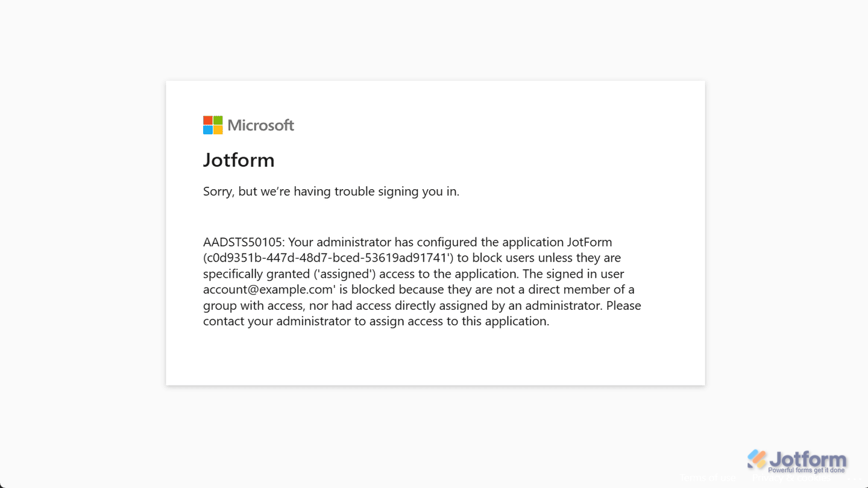Click the yellow square of Microsoft logo
This screenshot has height=488, width=868.
click(218, 130)
